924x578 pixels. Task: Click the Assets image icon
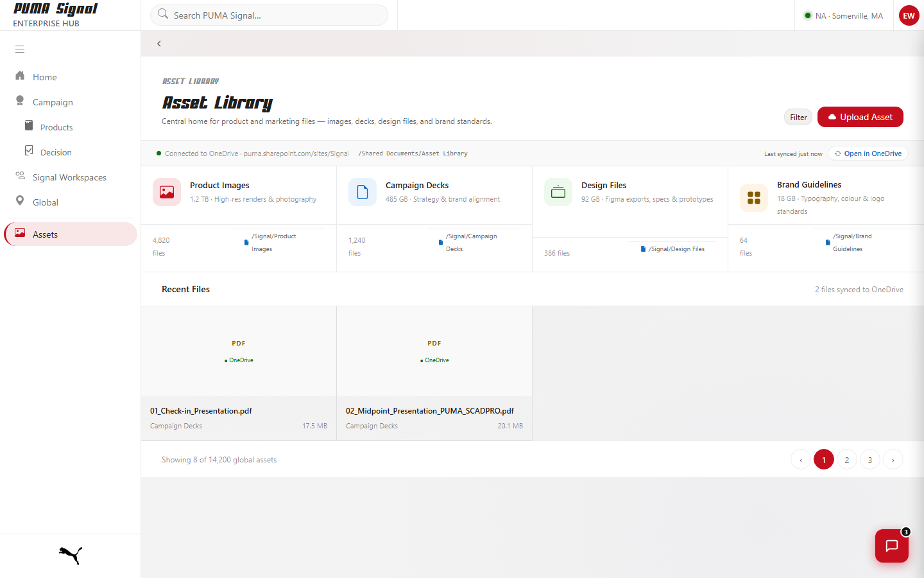[20, 232]
